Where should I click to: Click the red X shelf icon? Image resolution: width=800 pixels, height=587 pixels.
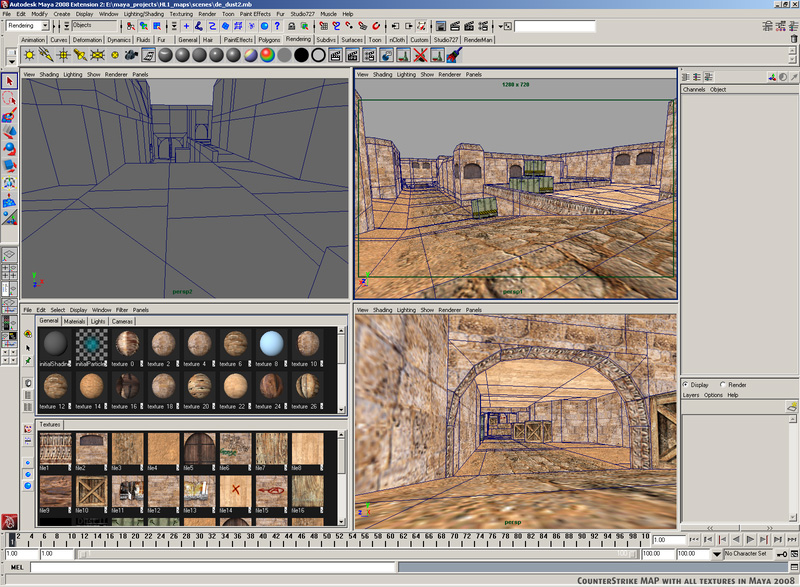(x=420, y=55)
